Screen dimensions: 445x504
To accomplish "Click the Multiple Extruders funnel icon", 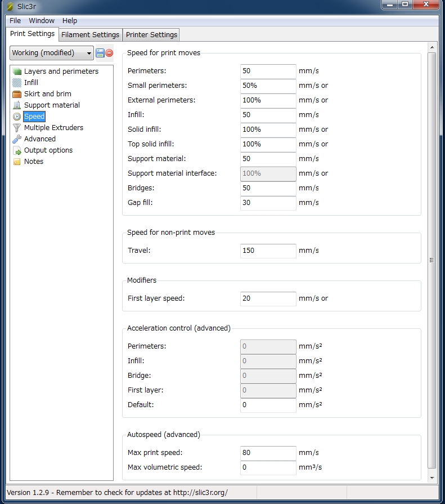I will [17, 128].
